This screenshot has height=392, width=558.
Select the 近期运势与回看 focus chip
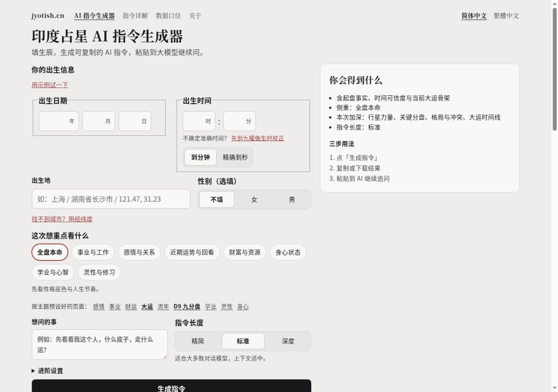(x=192, y=252)
